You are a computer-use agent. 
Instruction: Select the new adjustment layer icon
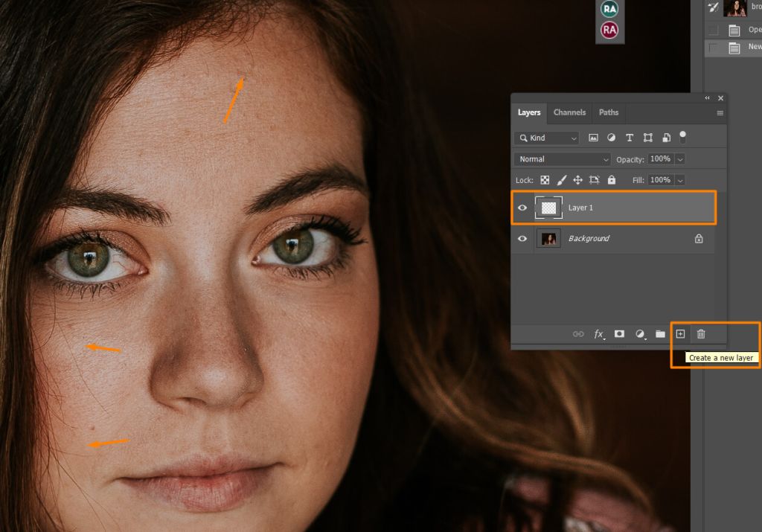coord(640,334)
